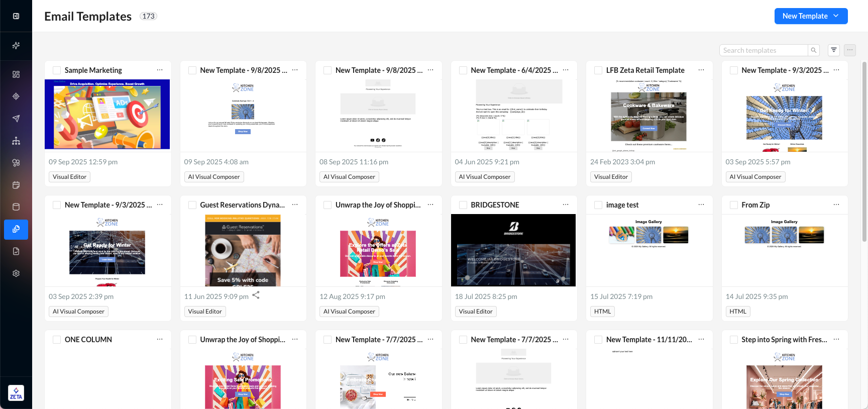Tick the LFB Zeta Retail Template checkbox
Viewport: 868px width, 409px height.
coord(598,71)
